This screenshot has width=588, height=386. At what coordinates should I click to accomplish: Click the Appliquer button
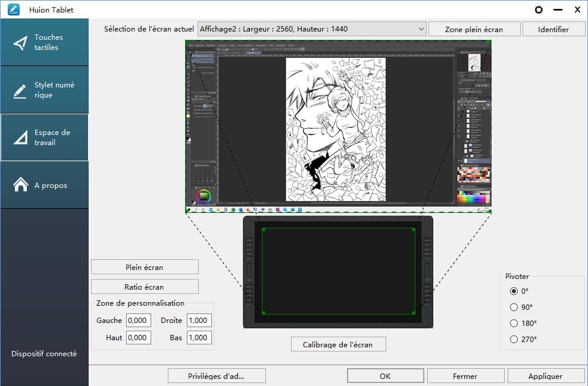pos(546,376)
